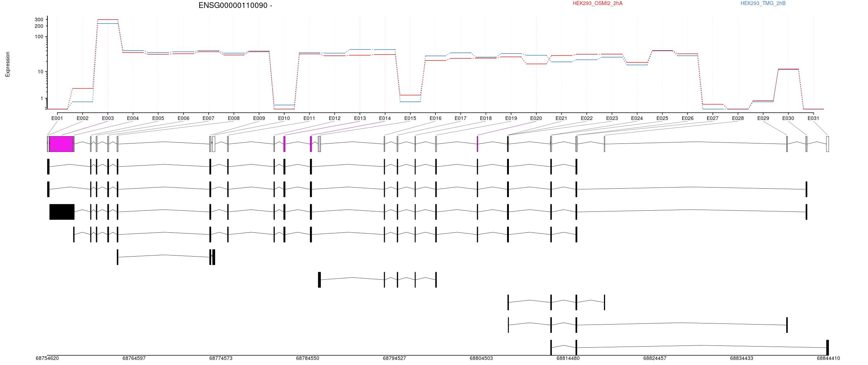Click exon label E018

point(486,118)
